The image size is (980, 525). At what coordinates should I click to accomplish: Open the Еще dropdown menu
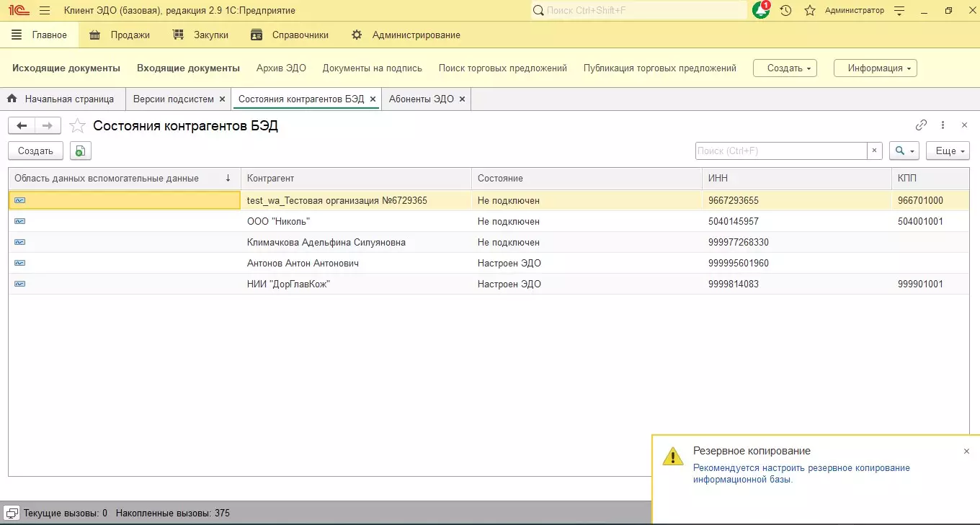click(x=948, y=151)
